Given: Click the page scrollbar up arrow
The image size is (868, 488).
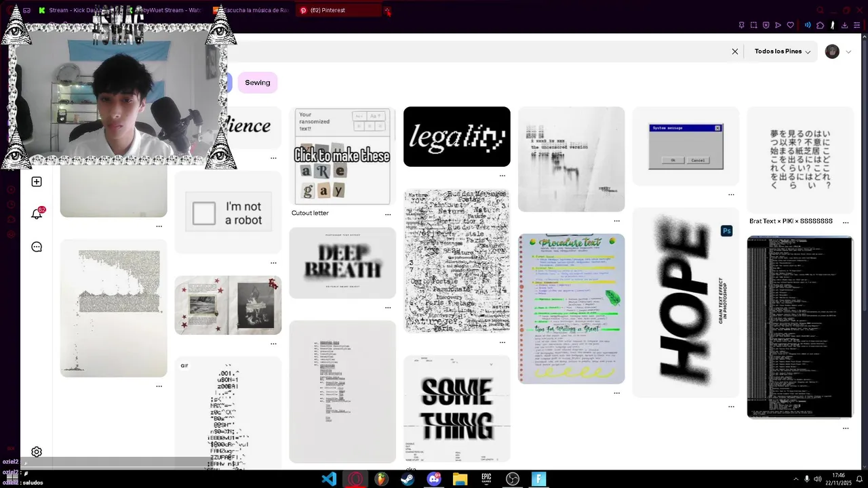Looking at the screenshot, I should [864, 37].
